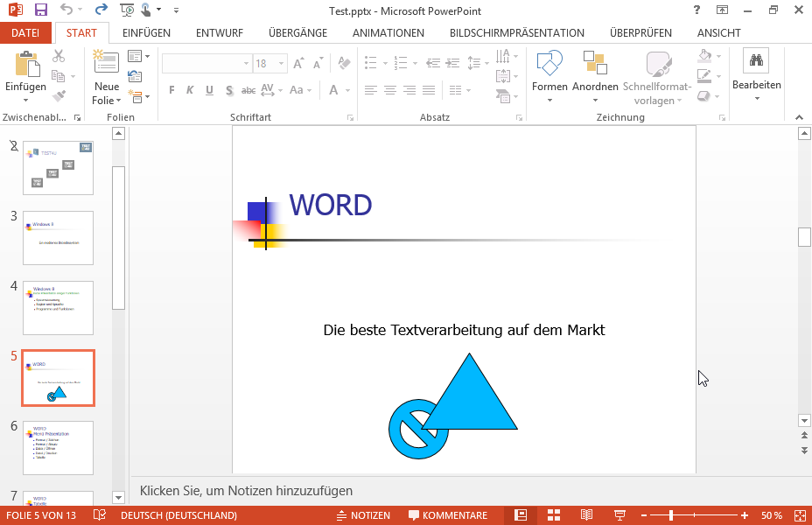Toggle text shadow (S)

point(229,91)
